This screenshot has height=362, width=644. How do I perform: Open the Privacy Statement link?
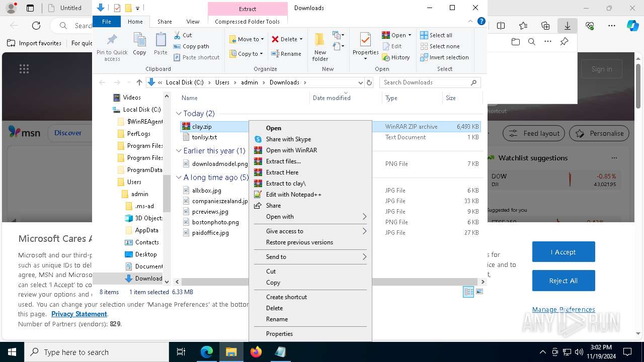79,314
